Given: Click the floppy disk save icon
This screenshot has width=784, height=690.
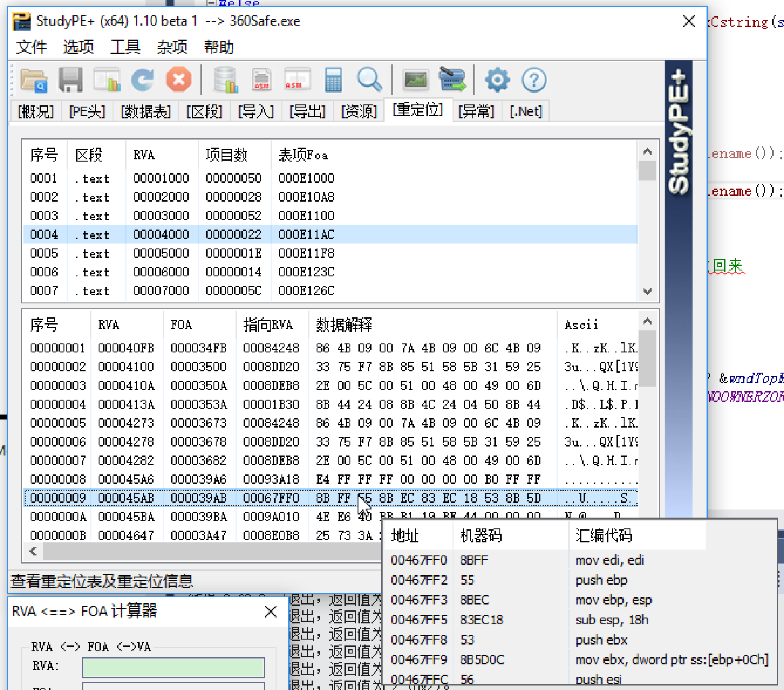Looking at the screenshot, I should click(x=71, y=80).
